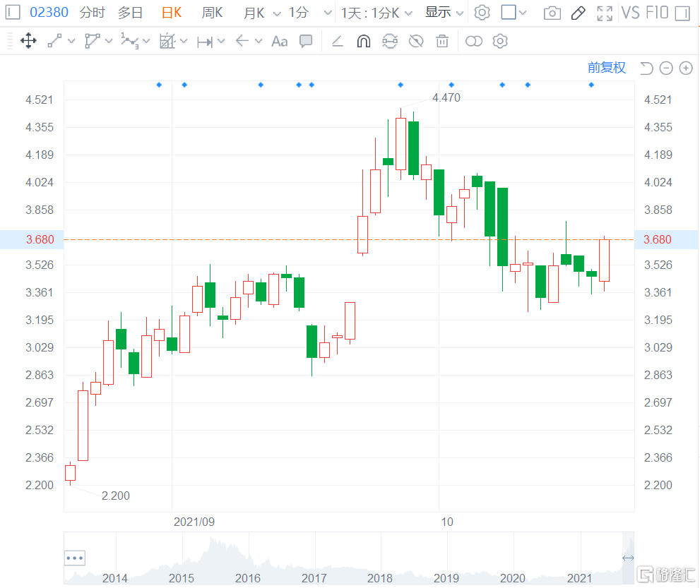Click the timeline navigator range handle

pos(627,558)
